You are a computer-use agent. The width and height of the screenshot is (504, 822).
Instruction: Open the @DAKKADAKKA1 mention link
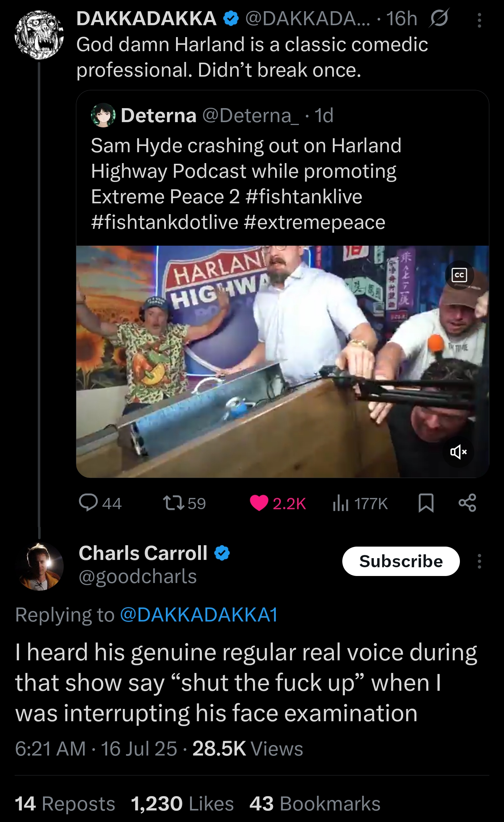pyautogui.click(x=199, y=615)
